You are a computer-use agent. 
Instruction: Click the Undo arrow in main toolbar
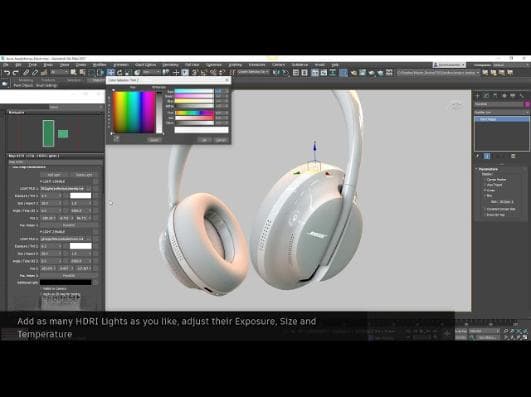[x=7, y=72]
